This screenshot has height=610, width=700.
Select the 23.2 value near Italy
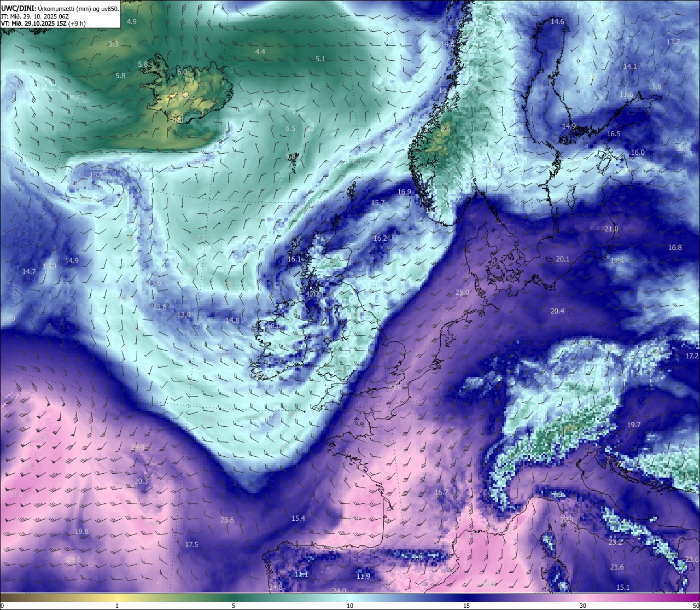tap(616, 543)
